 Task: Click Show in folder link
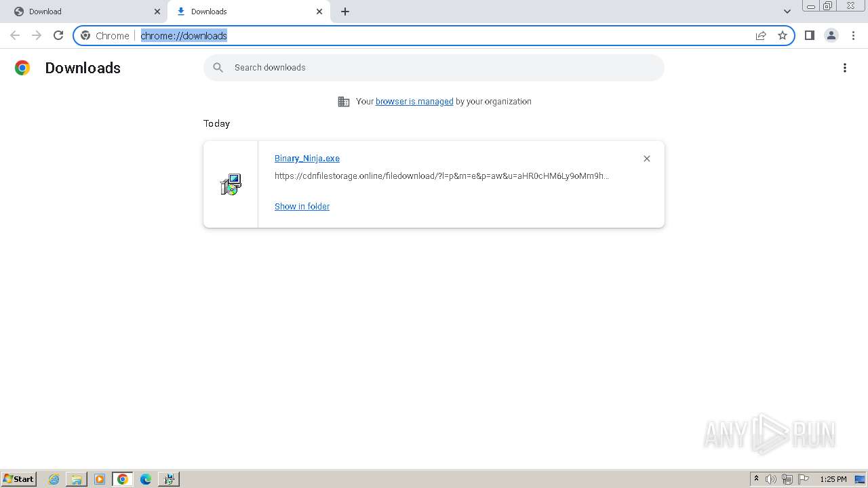pyautogui.click(x=302, y=207)
